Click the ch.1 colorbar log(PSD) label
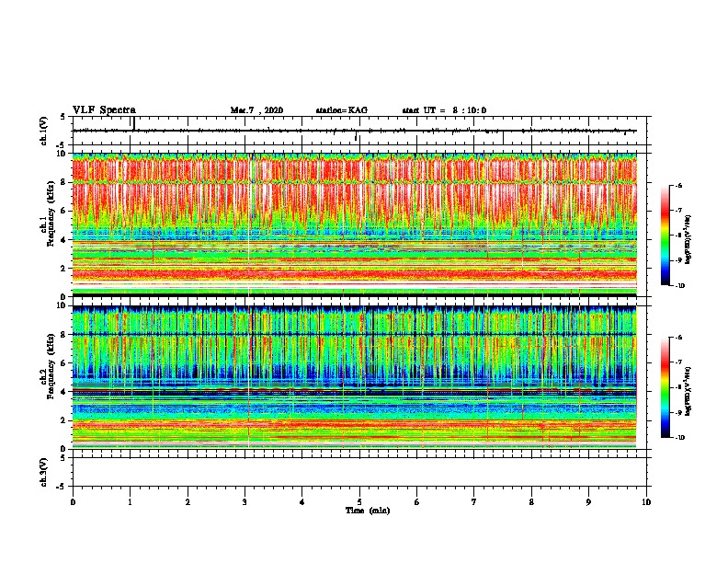Viewport: 728px width, 563px height. (x=688, y=240)
